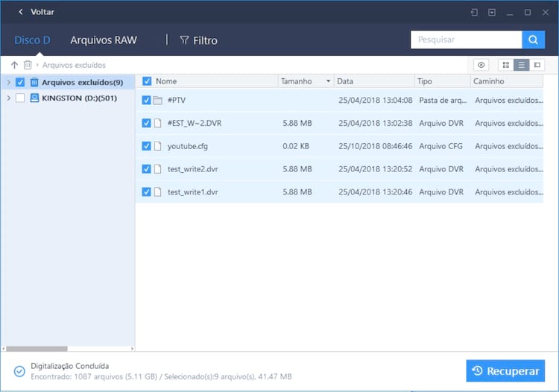Viewport: 559px width, 392px height.
Task: Click the Pasta de arq... type cell
Action: [443, 101]
